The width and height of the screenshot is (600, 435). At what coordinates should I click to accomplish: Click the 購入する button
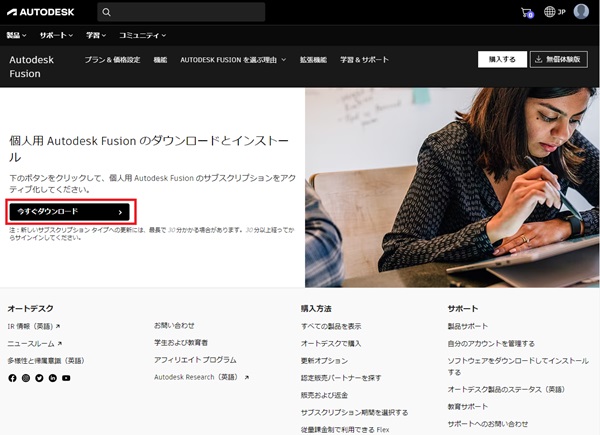tap(502, 59)
